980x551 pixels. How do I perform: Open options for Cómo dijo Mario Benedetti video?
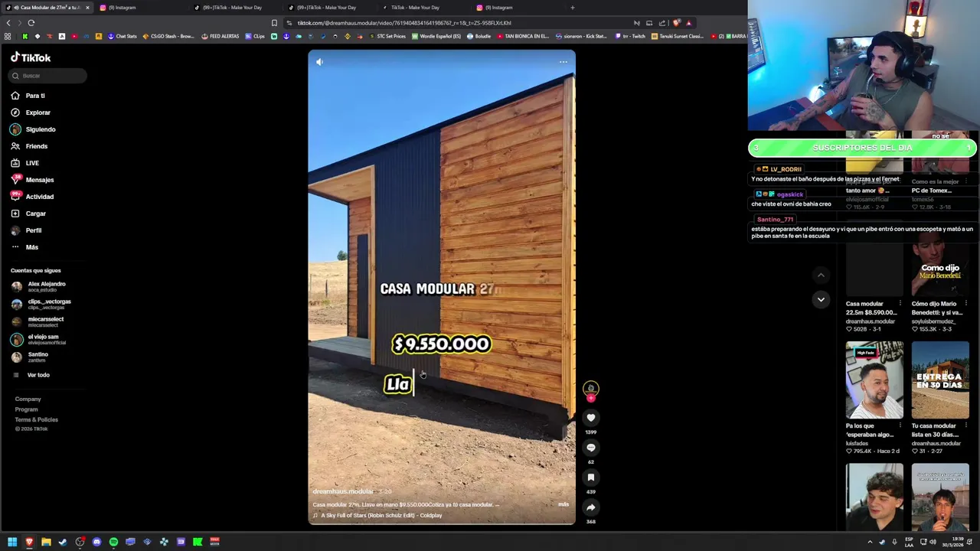(965, 304)
